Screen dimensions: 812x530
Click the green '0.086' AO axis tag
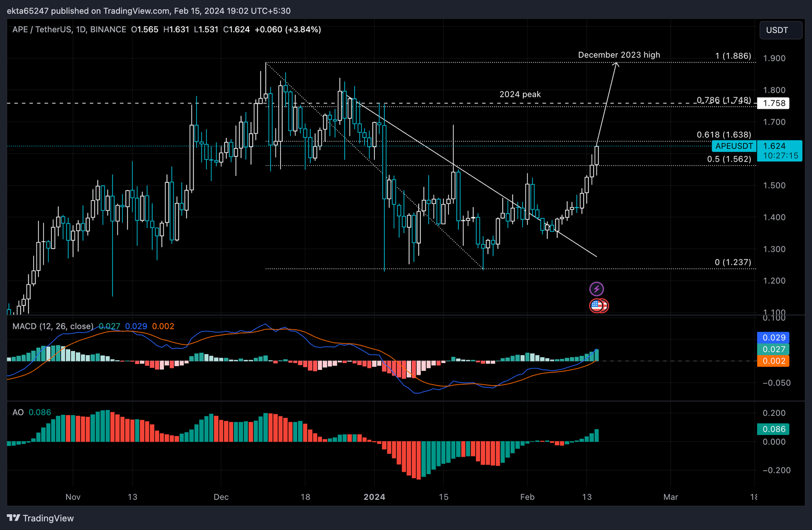773,429
